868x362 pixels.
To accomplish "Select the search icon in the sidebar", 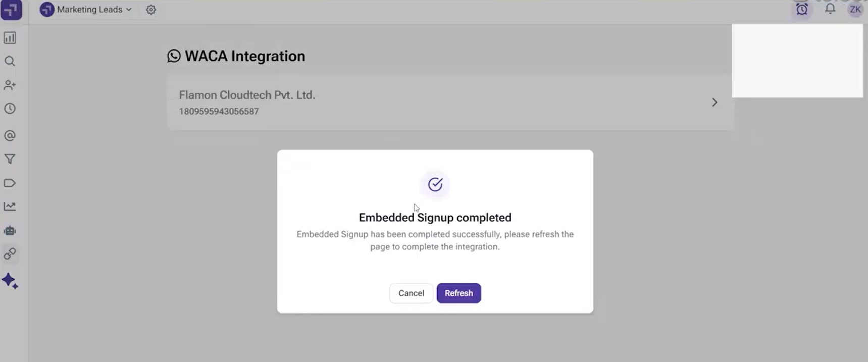I will [10, 61].
